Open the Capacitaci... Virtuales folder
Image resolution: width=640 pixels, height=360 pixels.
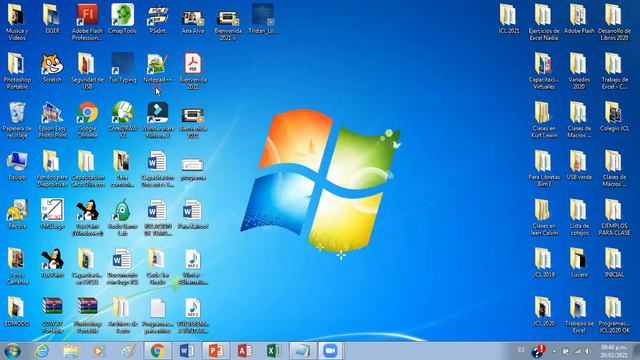pos(544,71)
